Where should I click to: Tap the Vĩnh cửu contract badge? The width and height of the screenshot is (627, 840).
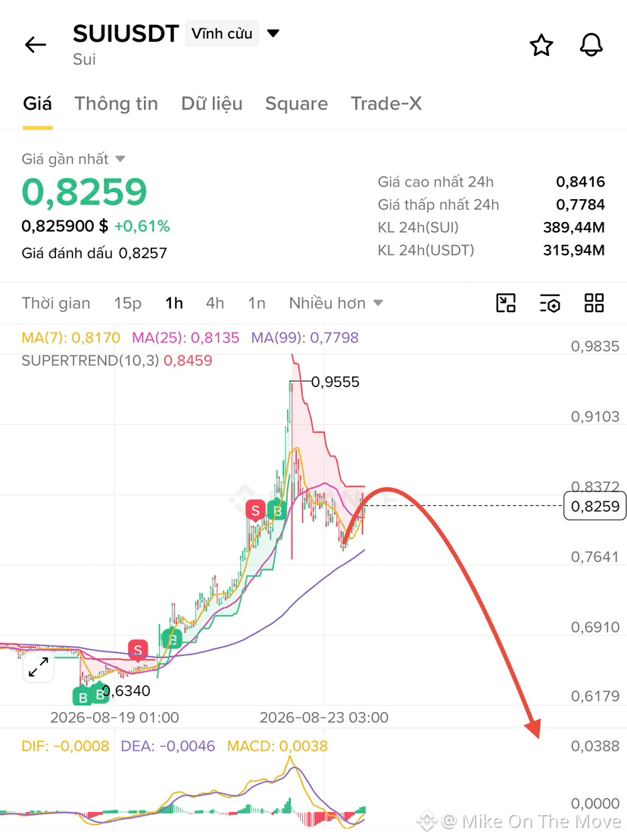[x=222, y=33]
